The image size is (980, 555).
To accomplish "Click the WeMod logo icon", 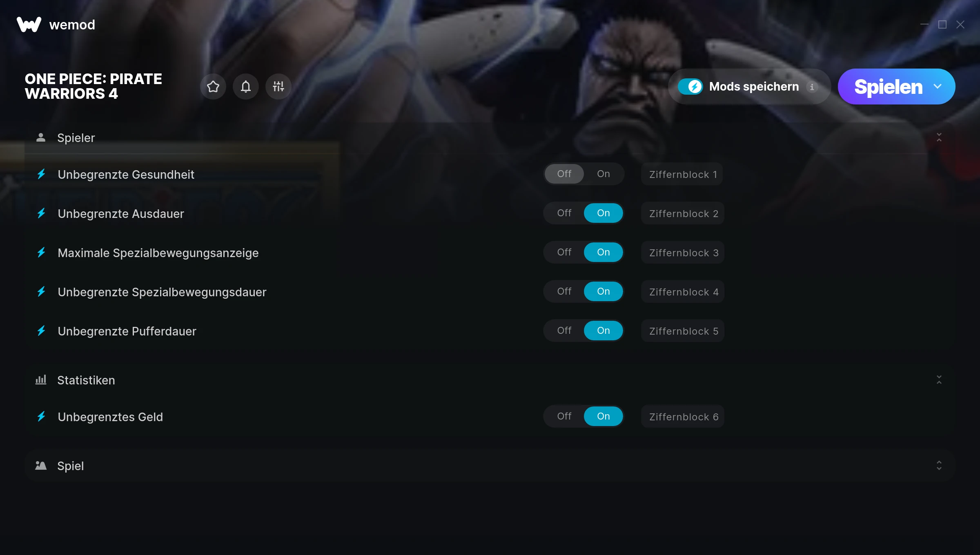I will click(x=29, y=24).
